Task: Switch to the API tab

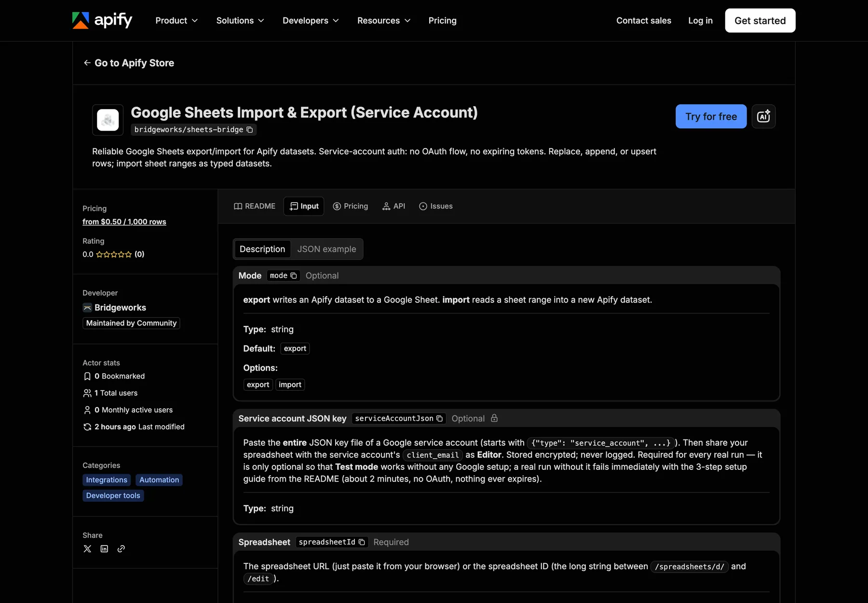Action: [x=393, y=206]
